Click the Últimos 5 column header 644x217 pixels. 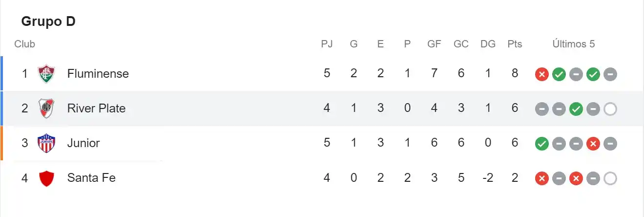(x=574, y=44)
